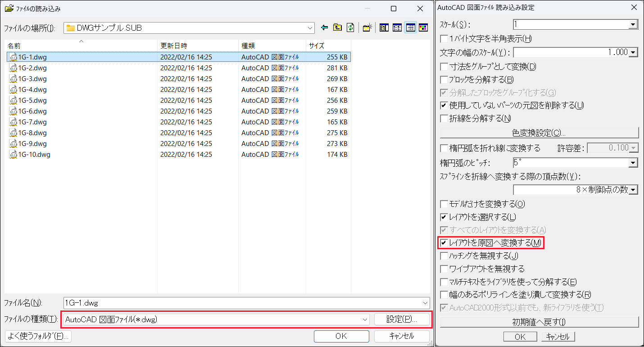Click OK in the AutoCAD import settings dialog
The height and width of the screenshot is (347, 644).
[520, 337]
